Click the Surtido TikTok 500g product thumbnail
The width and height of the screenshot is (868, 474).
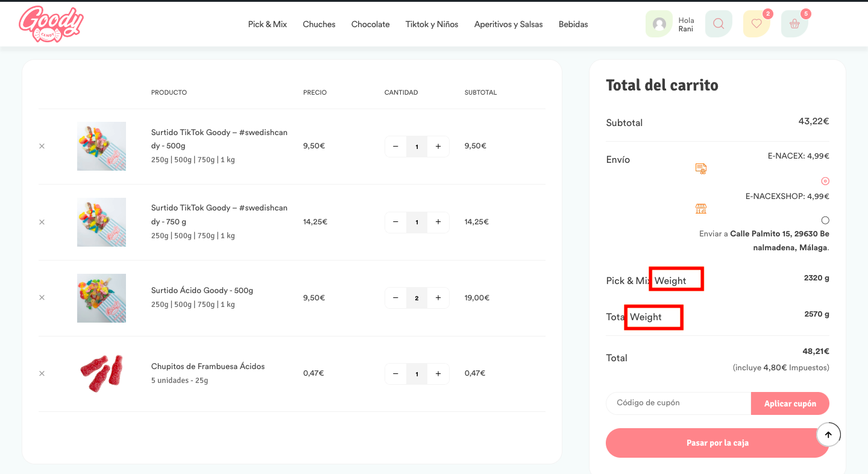(101, 146)
